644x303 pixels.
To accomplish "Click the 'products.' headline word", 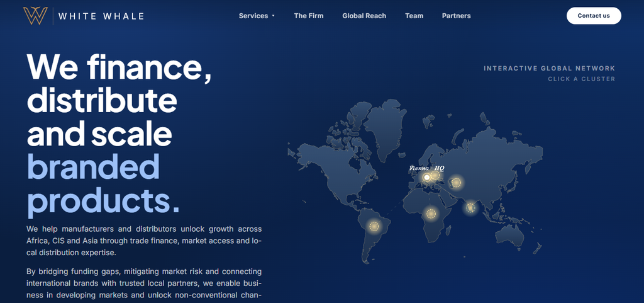I will tap(103, 202).
